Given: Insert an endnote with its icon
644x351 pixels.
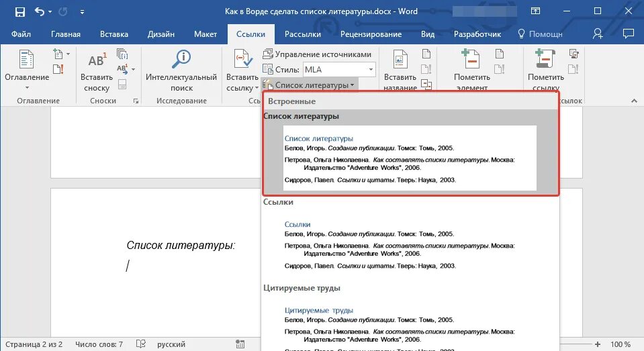Looking at the screenshot, I should click(122, 54).
